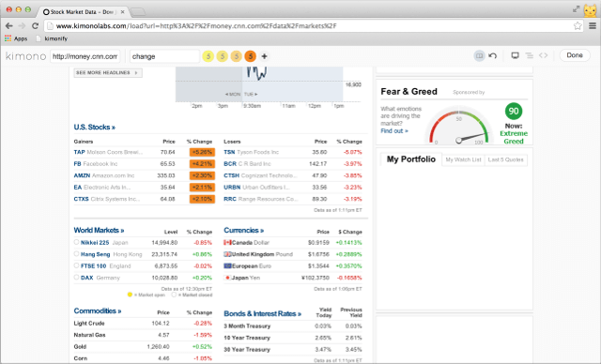This screenshot has height=364, width=601.
Task: Show the raw code view icon
Action: [x=544, y=55]
